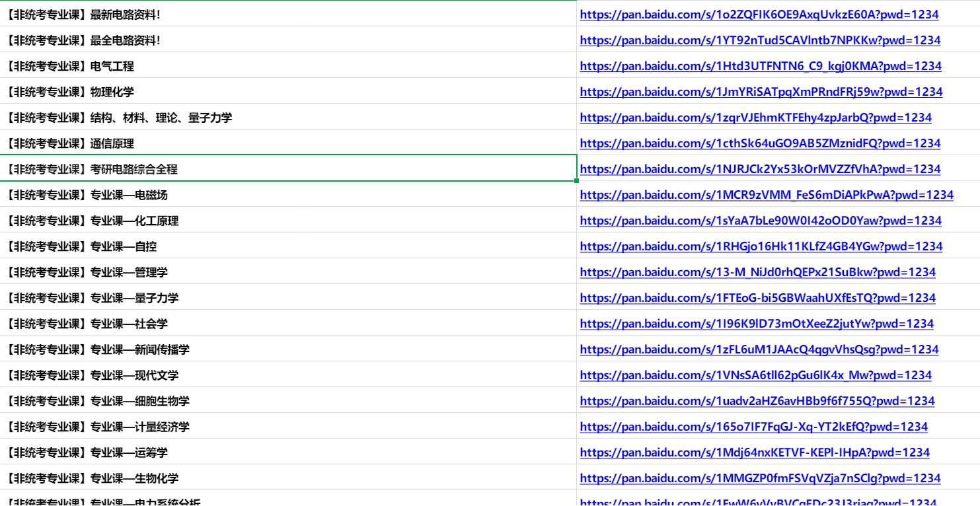980x506 pixels.
Task: Select the cell 【非统考专业课】通信原理
Action: 288,143
